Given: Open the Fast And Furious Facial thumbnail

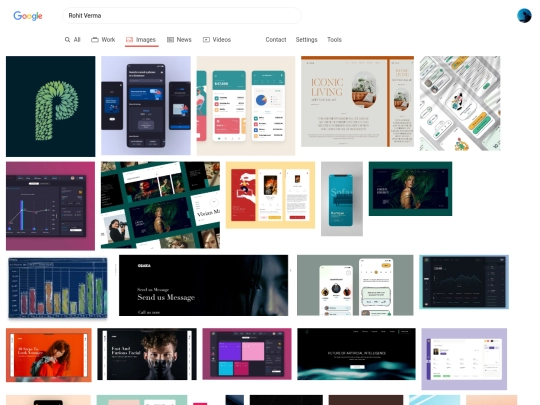Looking at the screenshot, I should (147, 354).
